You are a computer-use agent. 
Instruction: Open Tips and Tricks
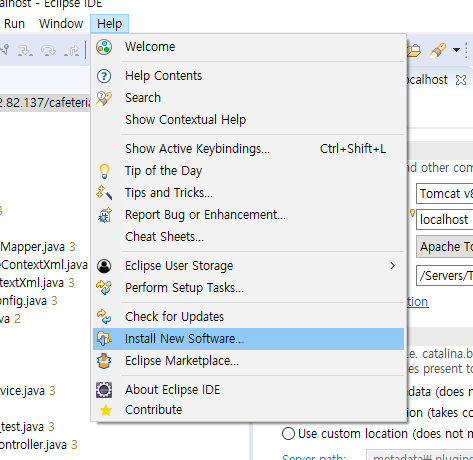pyautogui.click(x=248, y=193)
